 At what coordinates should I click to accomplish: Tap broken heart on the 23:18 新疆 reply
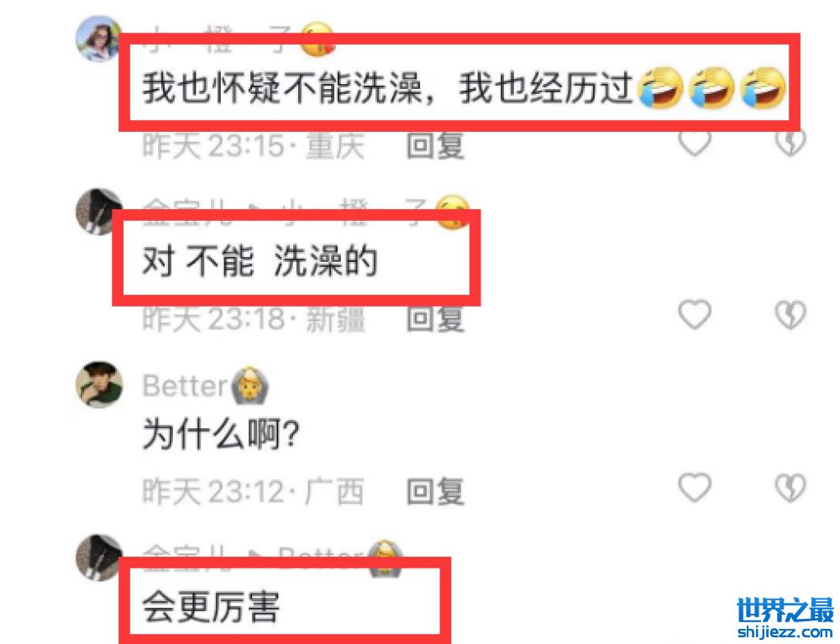click(x=790, y=314)
